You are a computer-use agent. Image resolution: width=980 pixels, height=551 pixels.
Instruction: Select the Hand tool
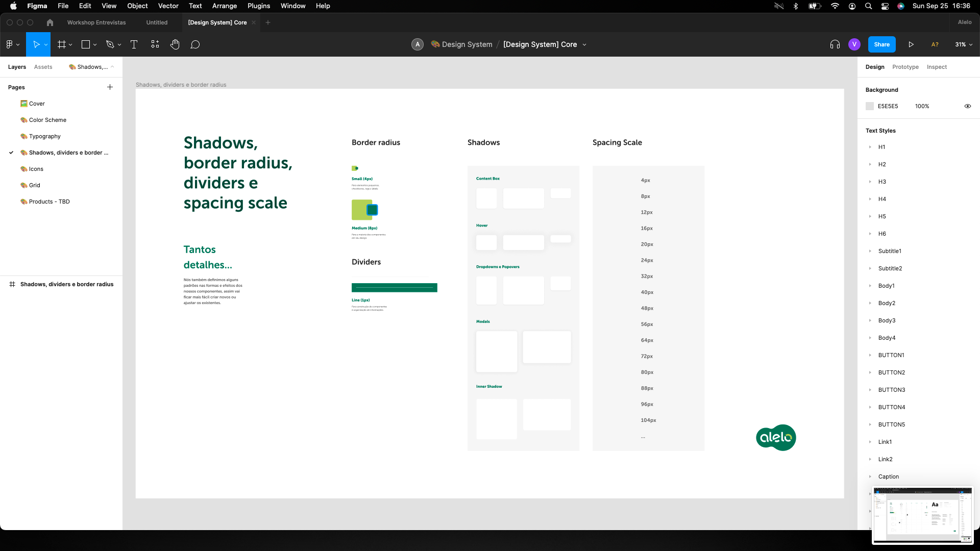tap(175, 44)
